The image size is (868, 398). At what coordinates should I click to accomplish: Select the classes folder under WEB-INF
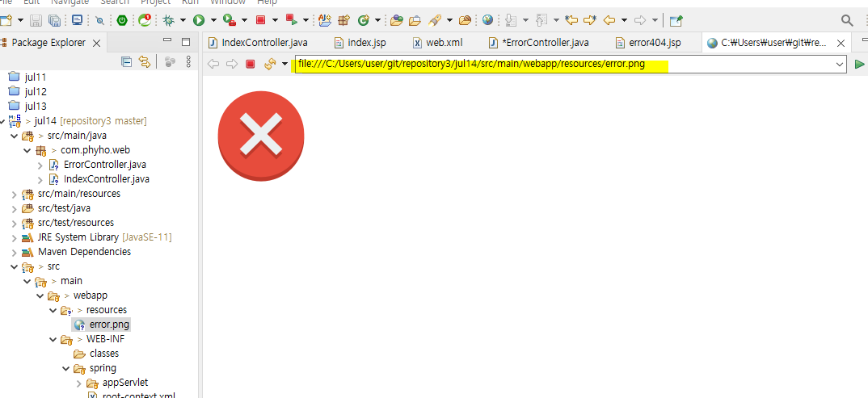pos(104,354)
